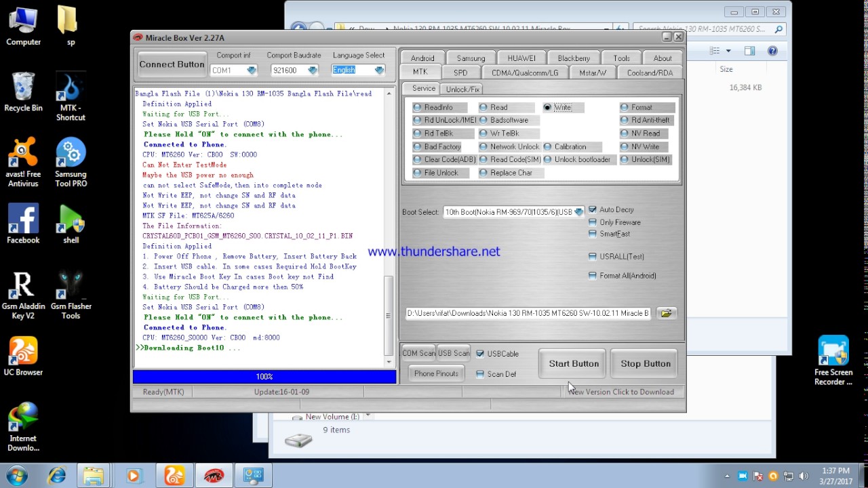Open Phone Pinouts
The height and width of the screenshot is (488, 868).
point(436,373)
